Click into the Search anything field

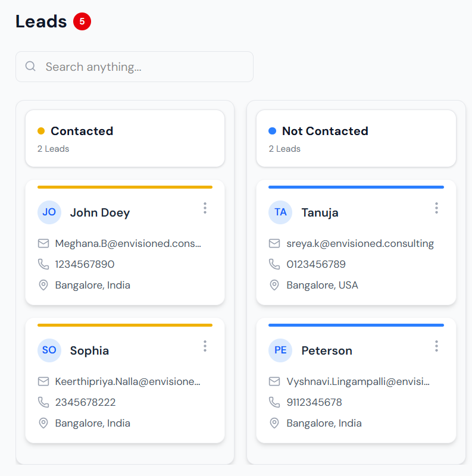(x=143, y=67)
